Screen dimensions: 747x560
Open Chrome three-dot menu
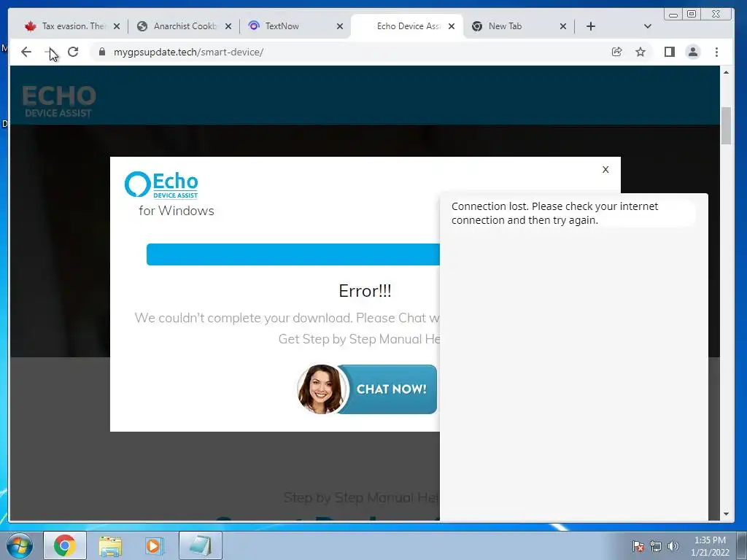(x=716, y=52)
